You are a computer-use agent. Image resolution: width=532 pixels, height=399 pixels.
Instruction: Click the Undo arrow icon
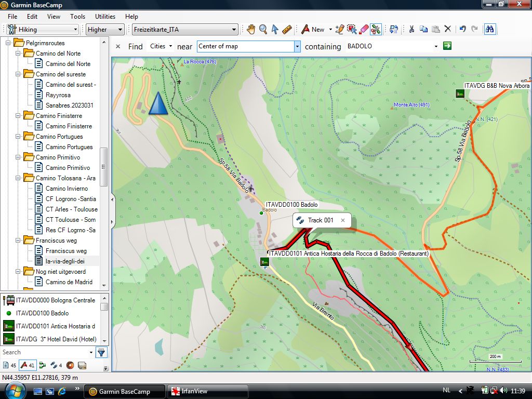pos(462,30)
